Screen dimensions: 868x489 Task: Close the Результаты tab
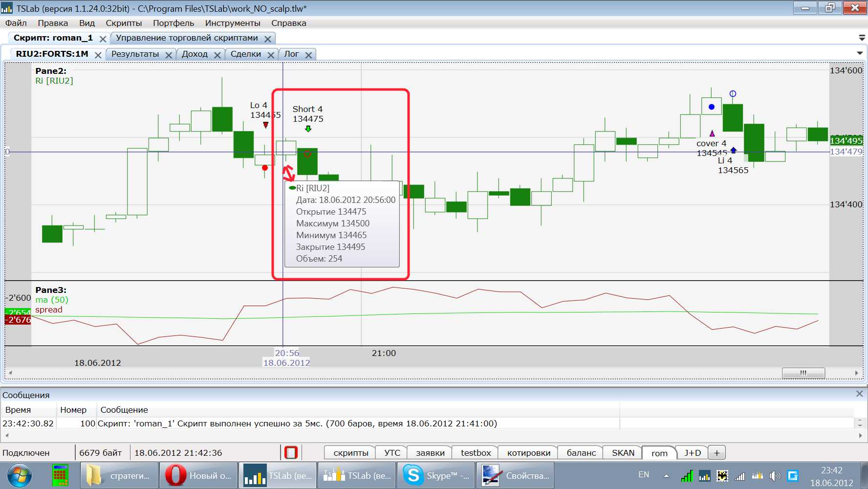(169, 55)
